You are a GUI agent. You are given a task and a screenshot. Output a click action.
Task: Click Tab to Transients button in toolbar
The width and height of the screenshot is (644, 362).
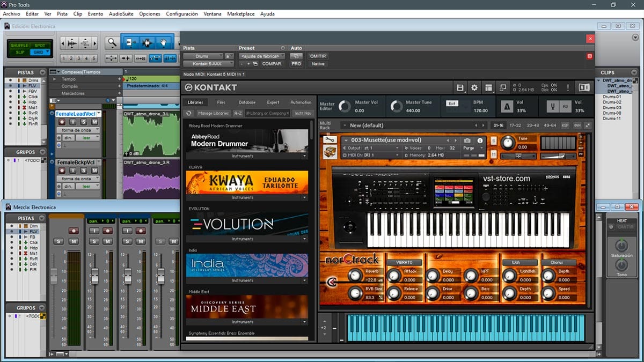pyautogui.click(x=126, y=58)
